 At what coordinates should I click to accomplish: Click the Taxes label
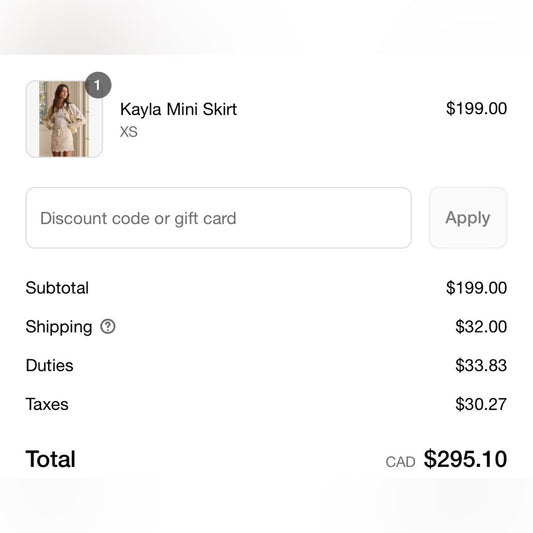[47, 404]
